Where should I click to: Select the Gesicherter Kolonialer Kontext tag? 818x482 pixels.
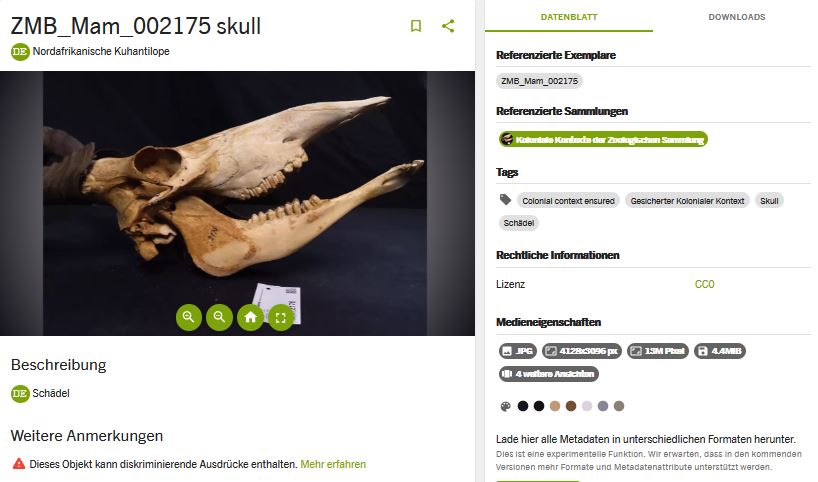click(687, 201)
